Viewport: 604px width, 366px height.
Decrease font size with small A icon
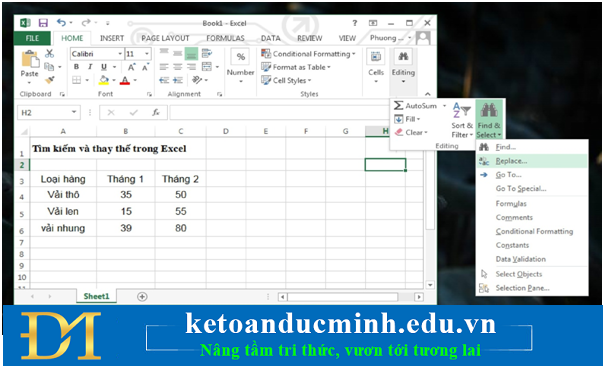pos(145,67)
